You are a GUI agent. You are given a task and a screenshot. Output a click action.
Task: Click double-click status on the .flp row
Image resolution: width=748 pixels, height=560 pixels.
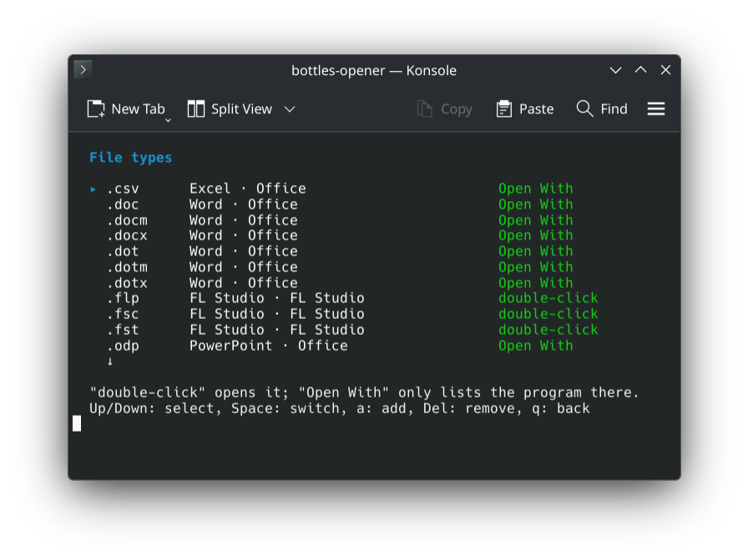(x=548, y=298)
